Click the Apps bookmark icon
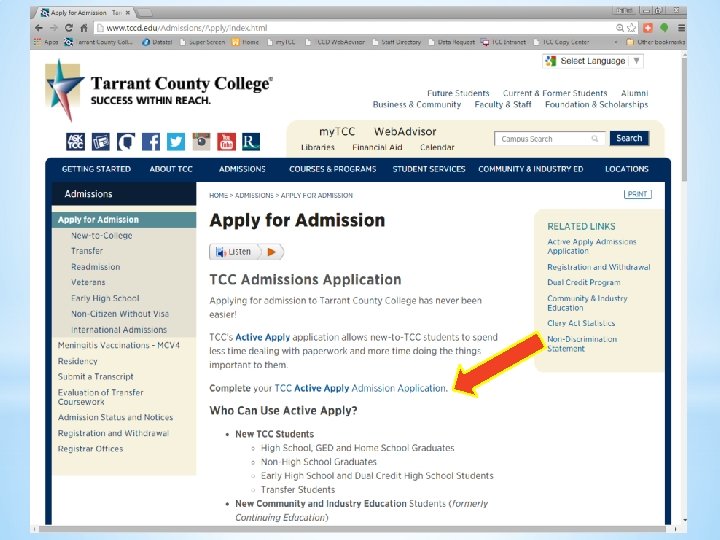 (38, 42)
